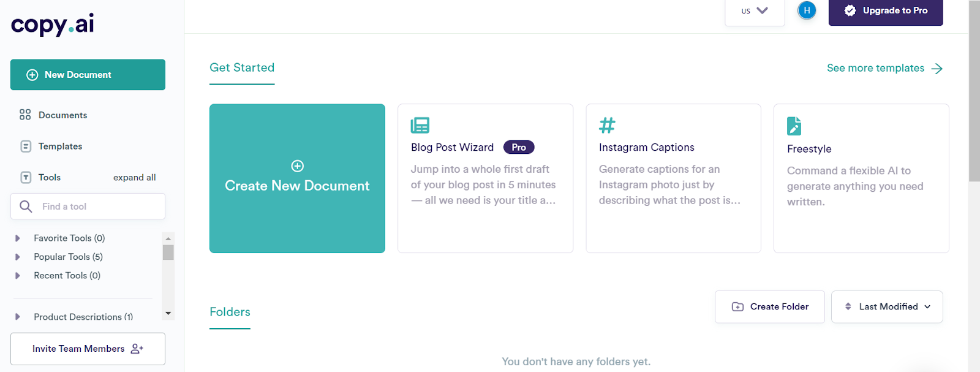The image size is (980, 372).
Task: Click the add-person icon on Invite
Action: tap(137, 349)
